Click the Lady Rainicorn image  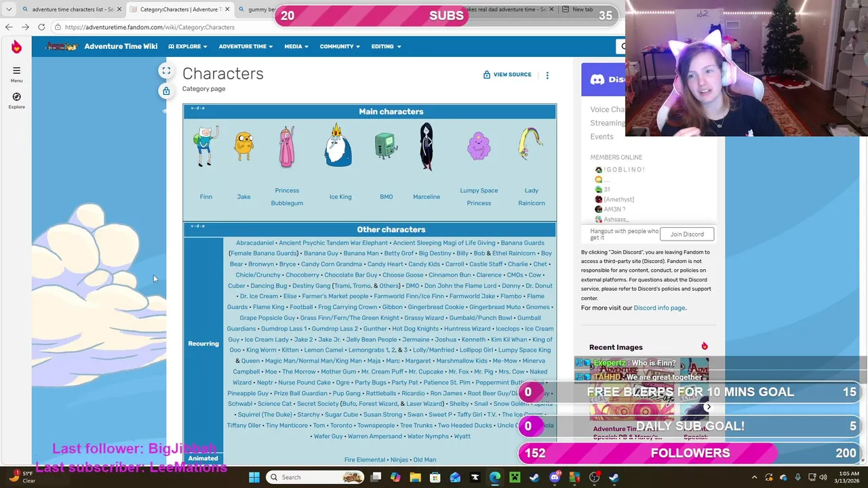530,144
